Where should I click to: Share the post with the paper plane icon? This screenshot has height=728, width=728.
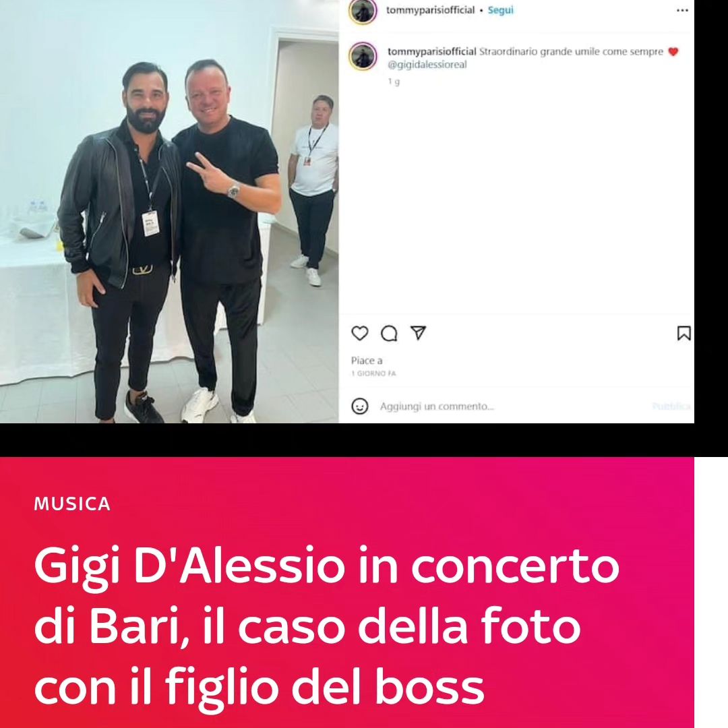point(418,332)
